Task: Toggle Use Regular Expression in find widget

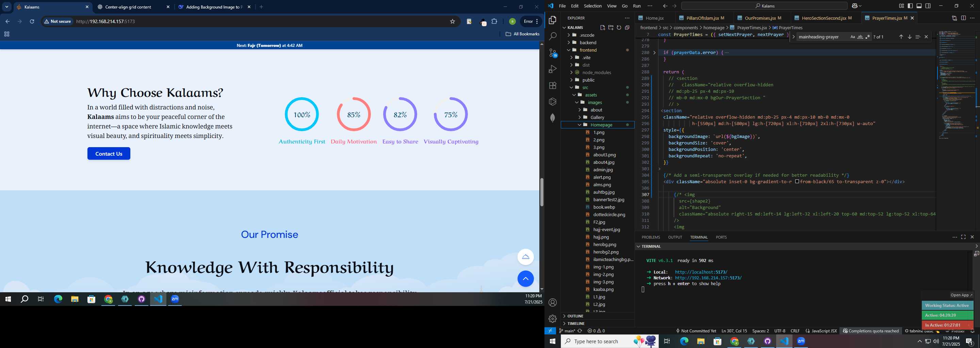Action: pyautogui.click(x=867, y=37)
